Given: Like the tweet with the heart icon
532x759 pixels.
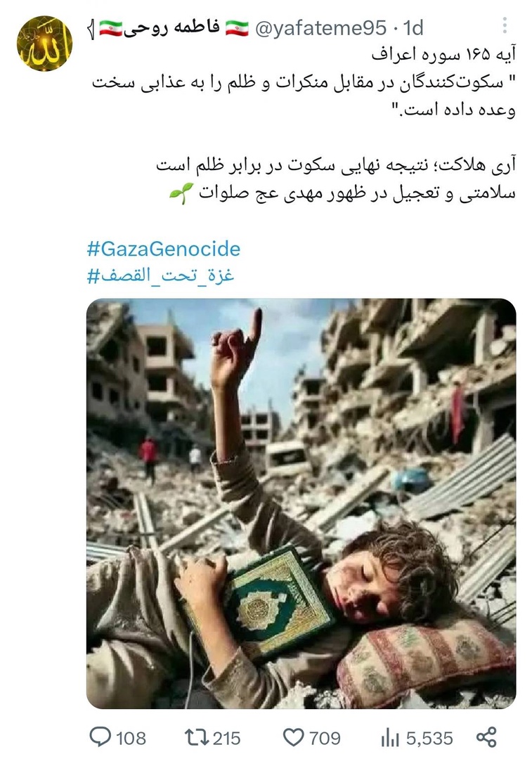Looking at the screenshot, I should [x=293, y=737].
